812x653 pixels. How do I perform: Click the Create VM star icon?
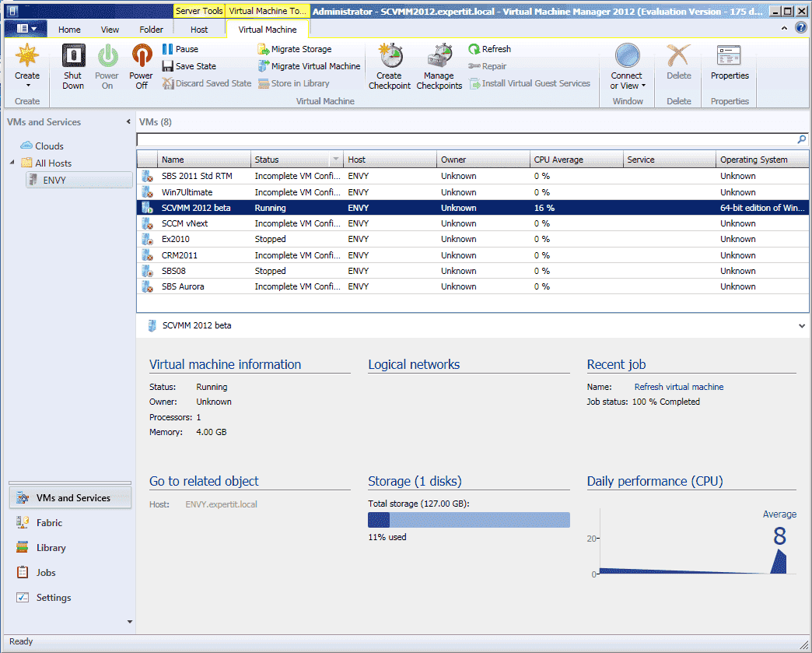pyautogui.click(x=27, y=55)
